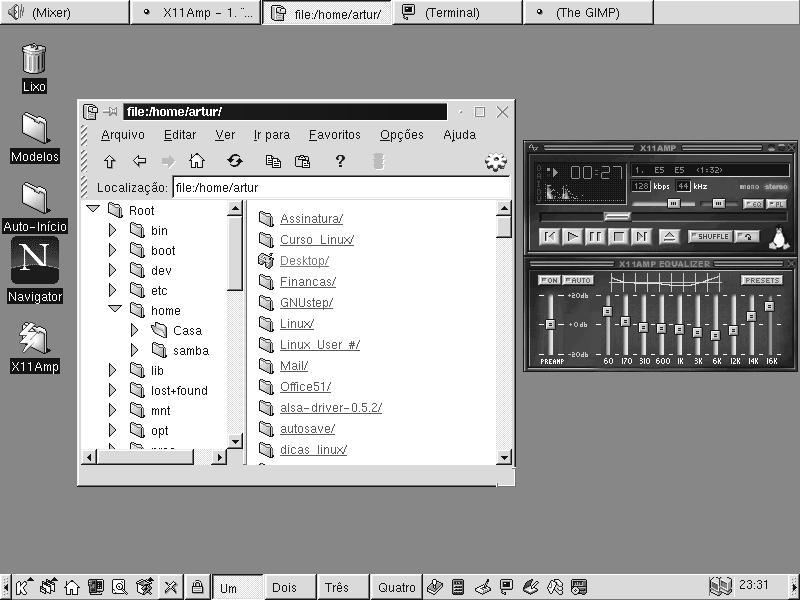Click the equalizer PREAMP slider handle
The width and height of the screenshot is (800, 600).
[x=550, y=324]
